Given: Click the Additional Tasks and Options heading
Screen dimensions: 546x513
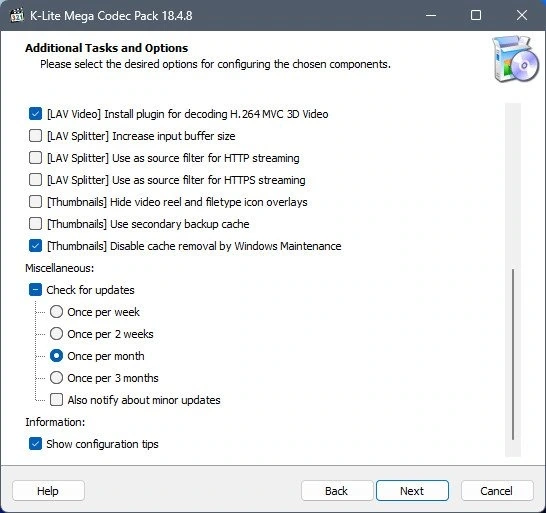Looking at the screenshot, I should click(x=107, y=48).
